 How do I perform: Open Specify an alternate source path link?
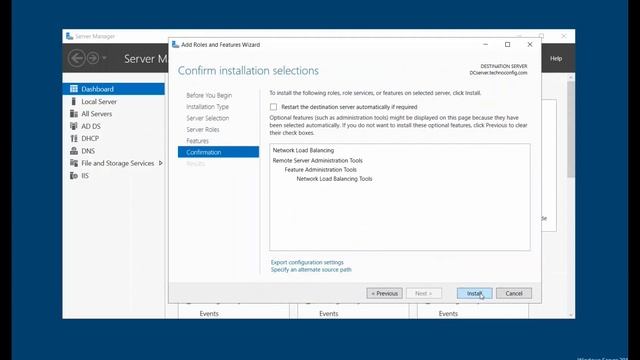pyautogui.click(x=311, y=269)
